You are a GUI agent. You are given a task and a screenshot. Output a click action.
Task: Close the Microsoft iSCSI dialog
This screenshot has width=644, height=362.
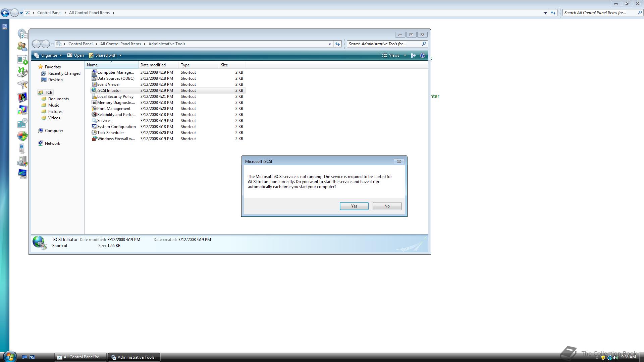pos(399,161)
